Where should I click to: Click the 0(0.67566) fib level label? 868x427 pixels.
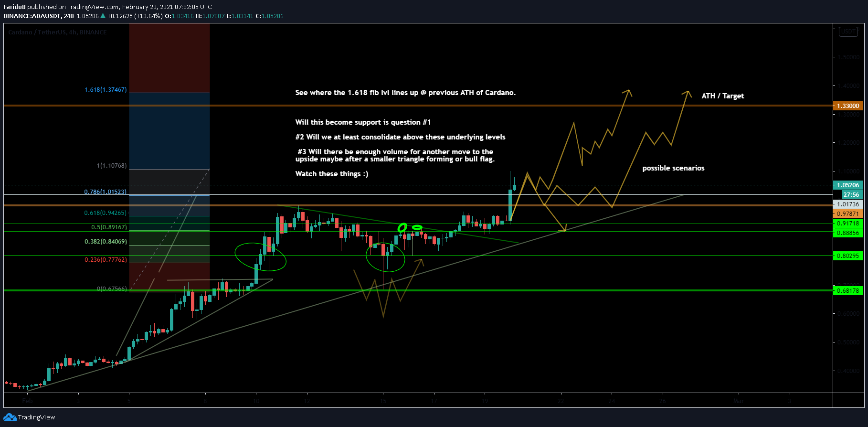point(112,289)
